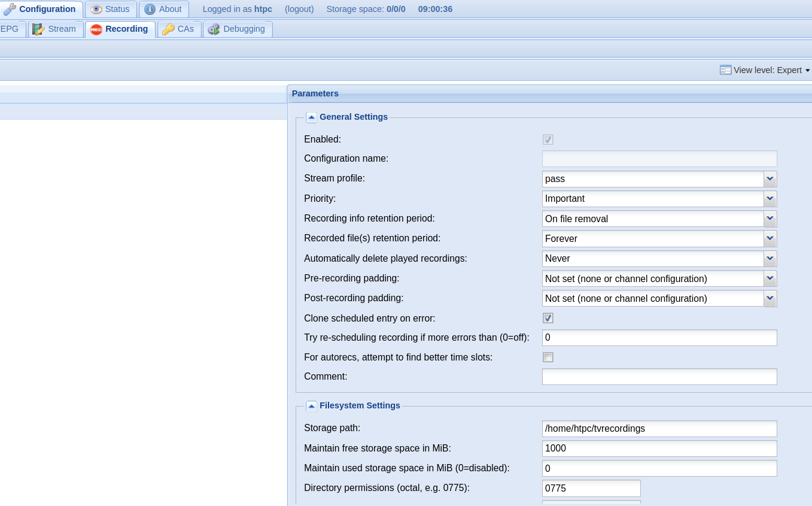812x506 pixels.
Task: Click the red REC icon on Recording tab
Action: (x=96, y=29)
